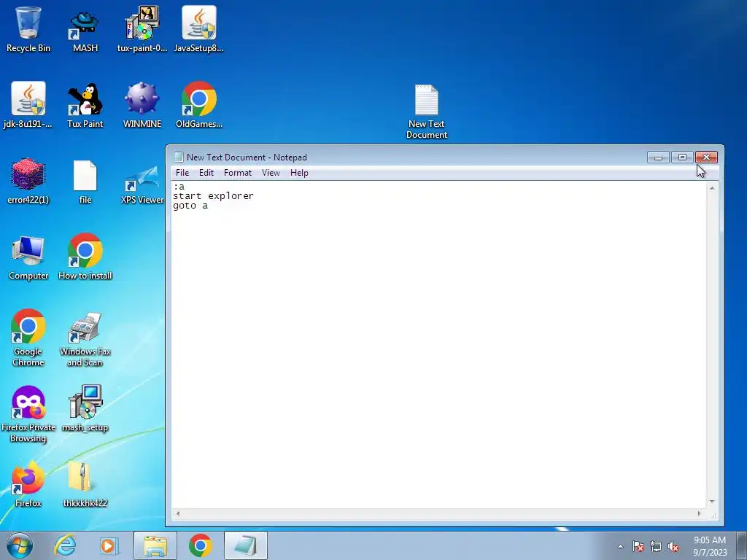Open the View menu in Notepad
This screenshot has height=560, width=747.
pyautogui.click(x=271, y=173)
